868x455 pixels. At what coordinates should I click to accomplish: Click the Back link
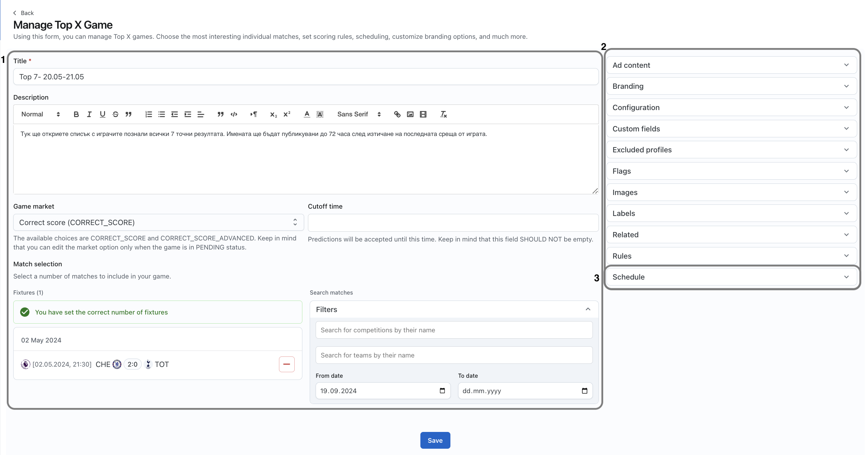click(27, 13)
